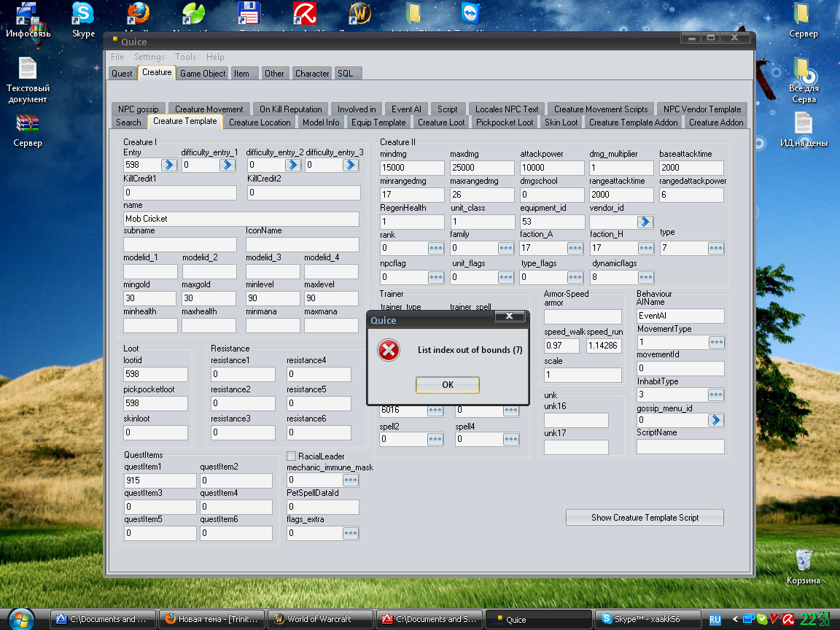Open the Новая тема Firefox taskbar button

(x=211, y=619)
